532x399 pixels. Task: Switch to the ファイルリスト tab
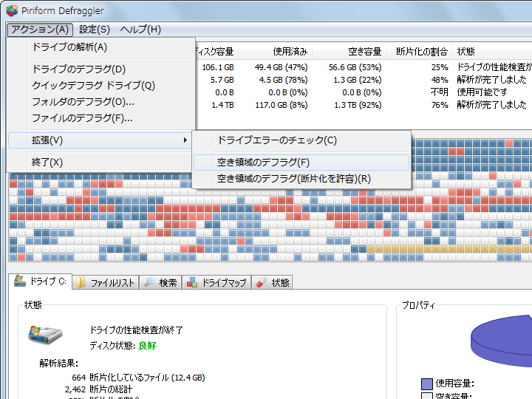105,282
